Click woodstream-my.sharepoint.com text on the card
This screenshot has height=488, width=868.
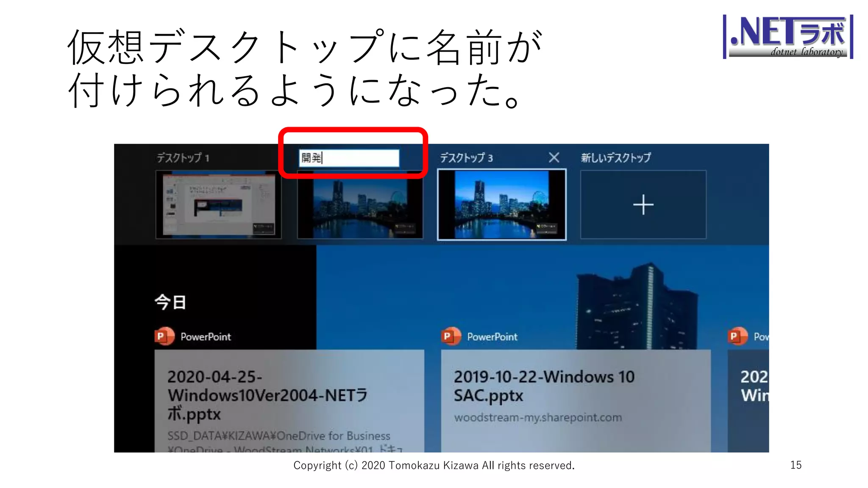(x=538, y=418)
